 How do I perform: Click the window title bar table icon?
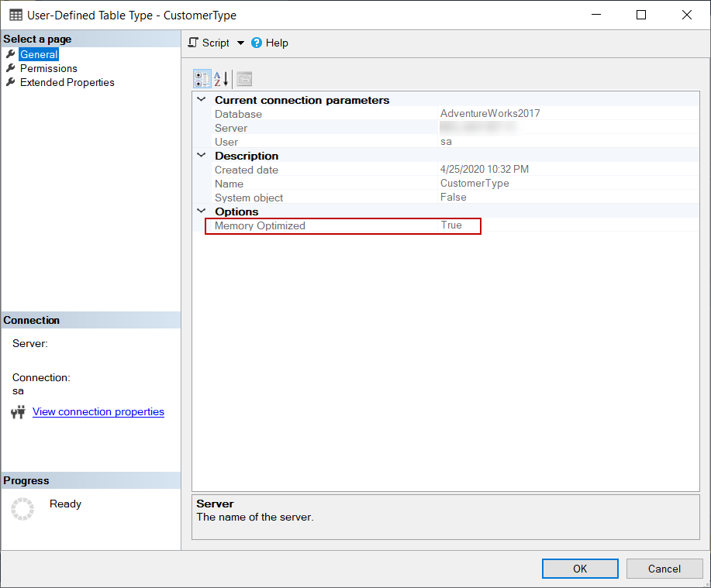point(16,15)
